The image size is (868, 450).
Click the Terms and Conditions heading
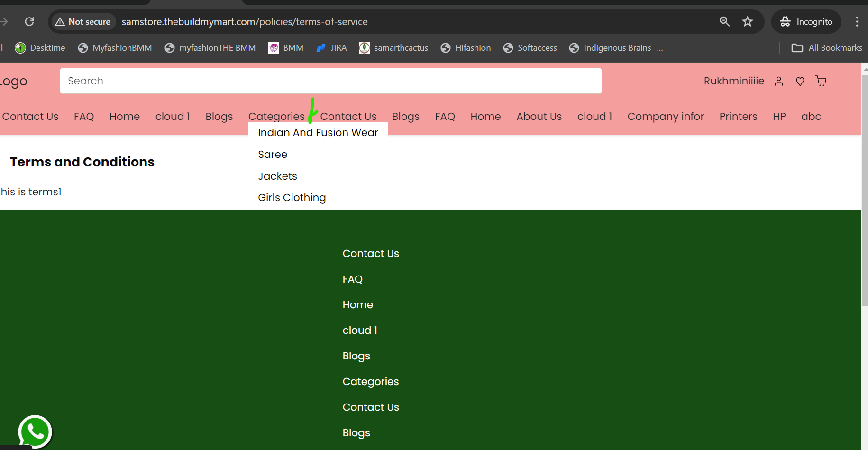tap(82, 162)
